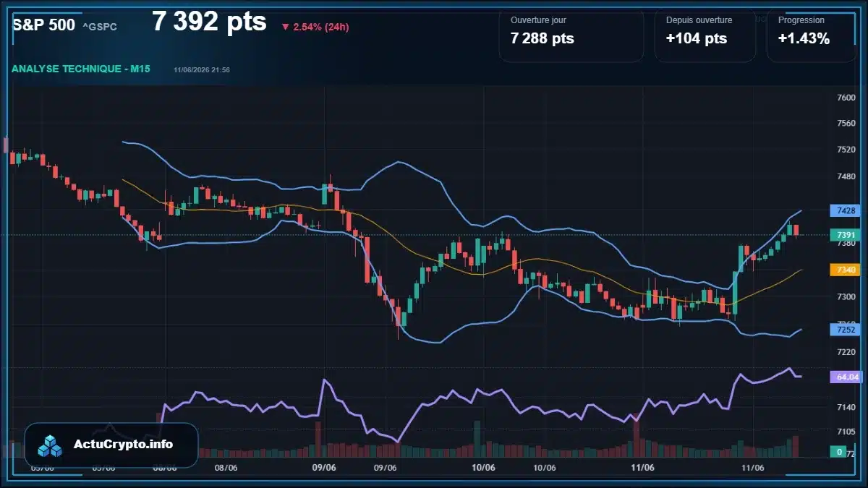This screenshot has height=488, width=868.
Task: Click the 7560 price axis label
Action: tap(846, 124)
